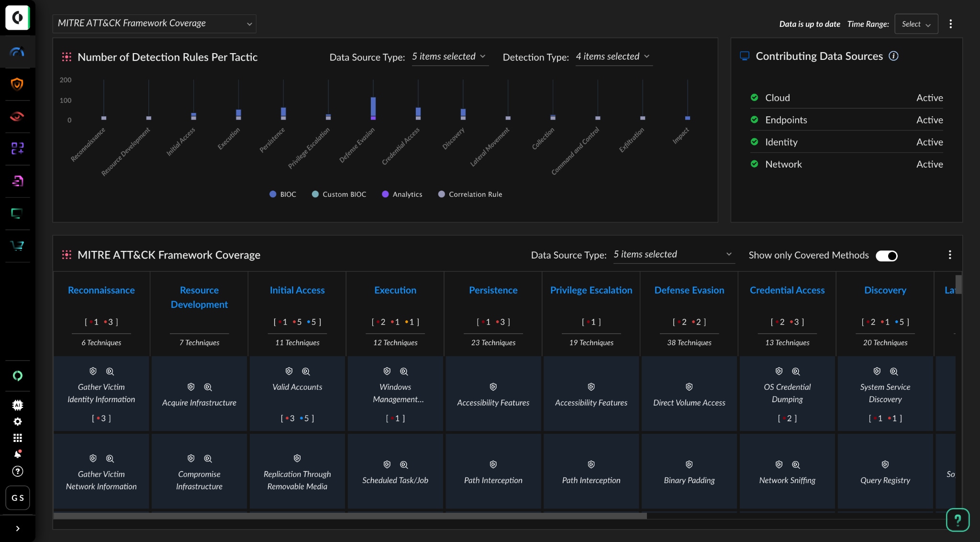Open dashboard three-dot menu near Time Range

951,24
